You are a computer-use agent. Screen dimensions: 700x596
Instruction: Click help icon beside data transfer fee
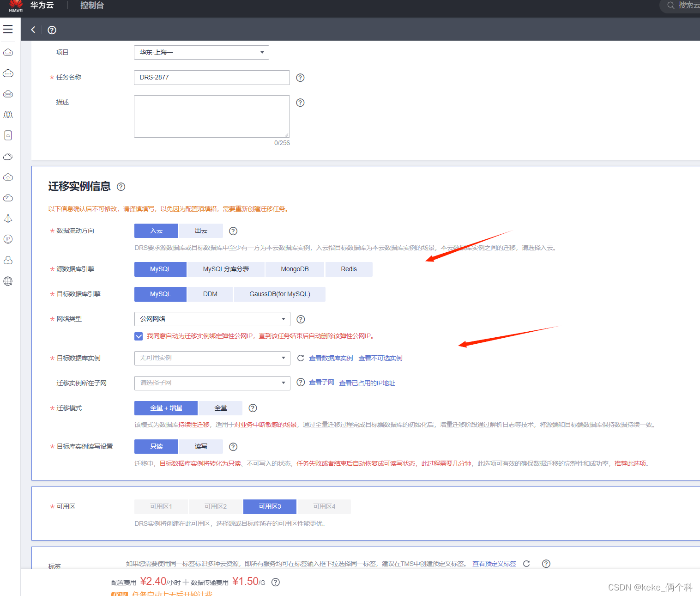[276, 582]
